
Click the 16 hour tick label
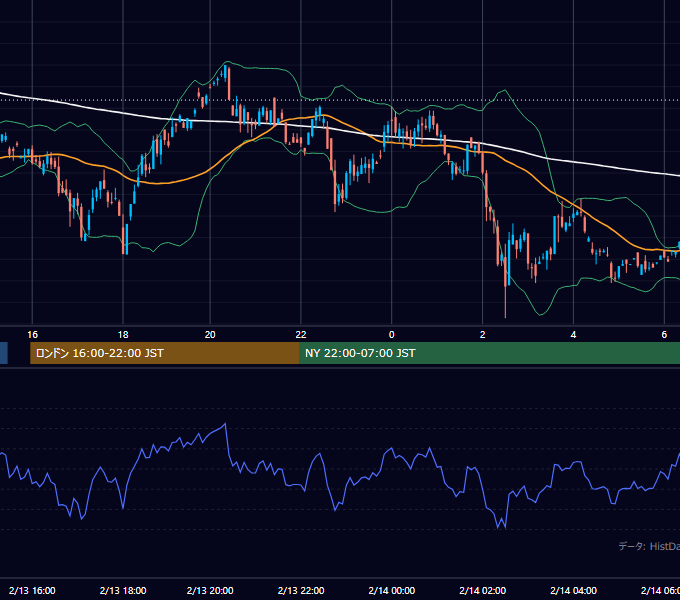point(32,335)
